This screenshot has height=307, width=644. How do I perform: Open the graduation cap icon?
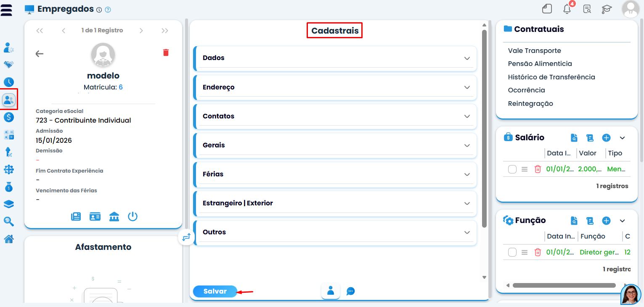pyautogui.click(x=607, y=9)
